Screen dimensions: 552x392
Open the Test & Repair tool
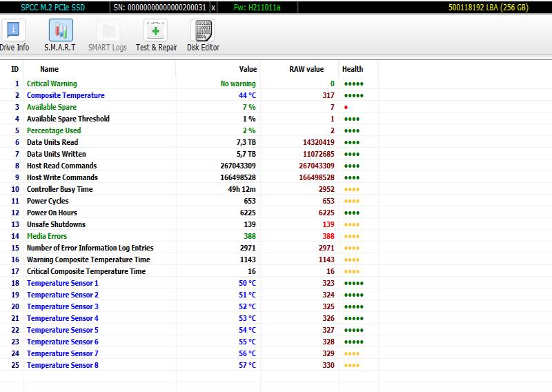coord(156,35)
